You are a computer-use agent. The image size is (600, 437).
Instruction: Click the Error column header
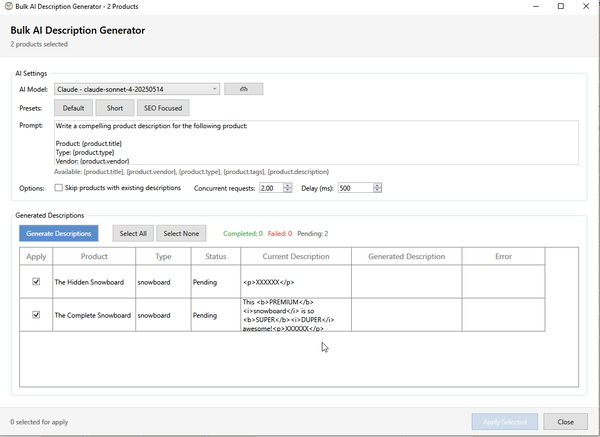(x=503, y=256)
